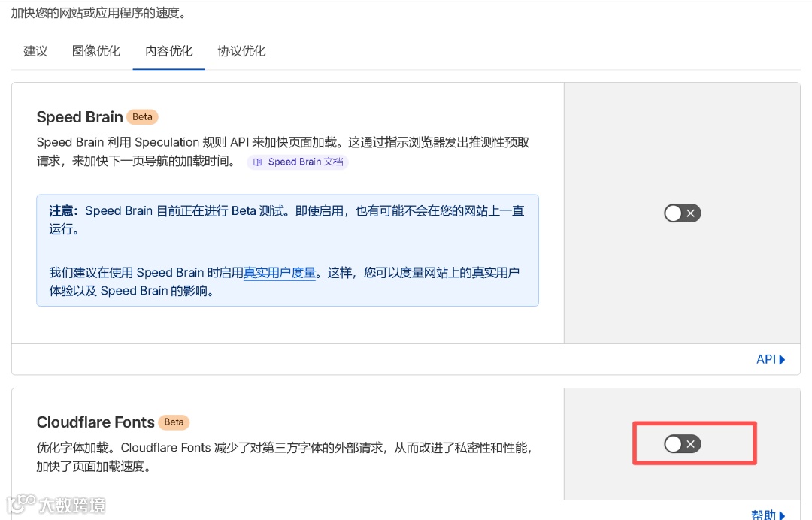Select the Cloudflare Fonts heading text
The image size is (812, 520).
pos(95,422)
